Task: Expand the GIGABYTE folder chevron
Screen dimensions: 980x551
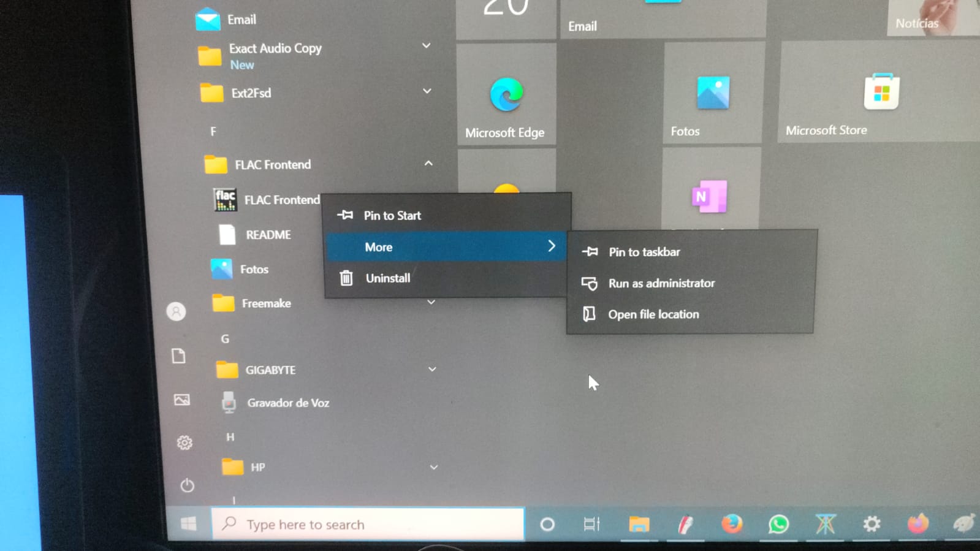Action: pos(432,369)
